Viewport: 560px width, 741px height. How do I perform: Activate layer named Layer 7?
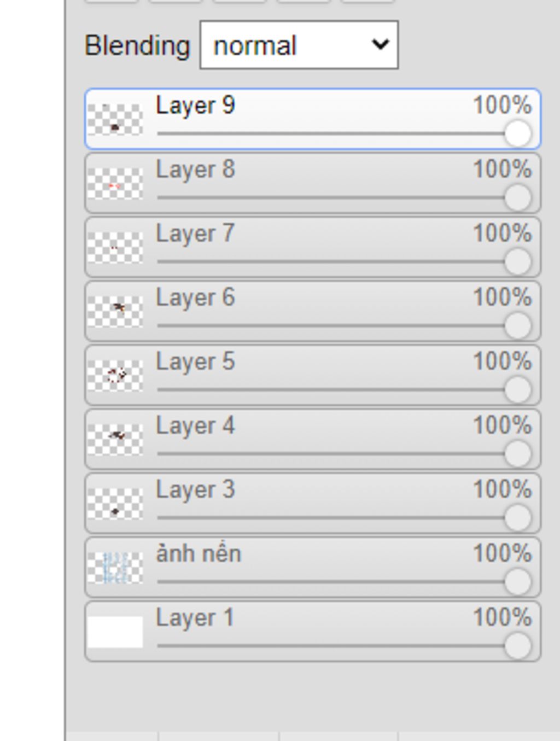[312, 247]
